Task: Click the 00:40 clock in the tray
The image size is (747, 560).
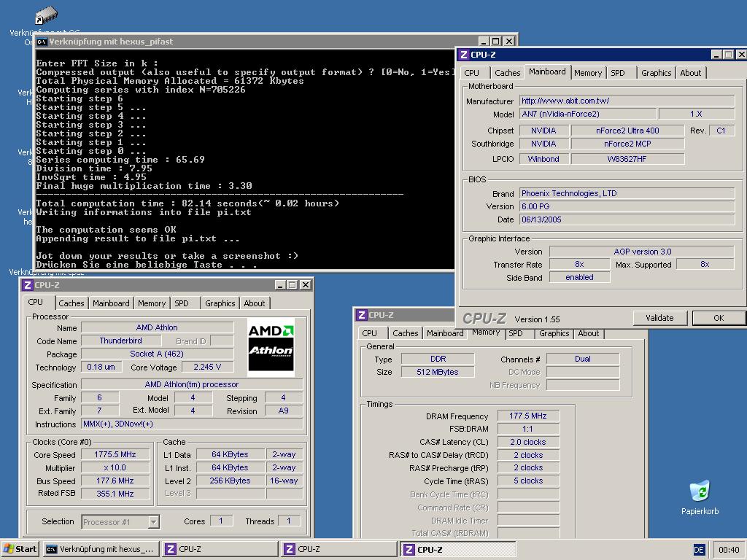Action: 729,550
